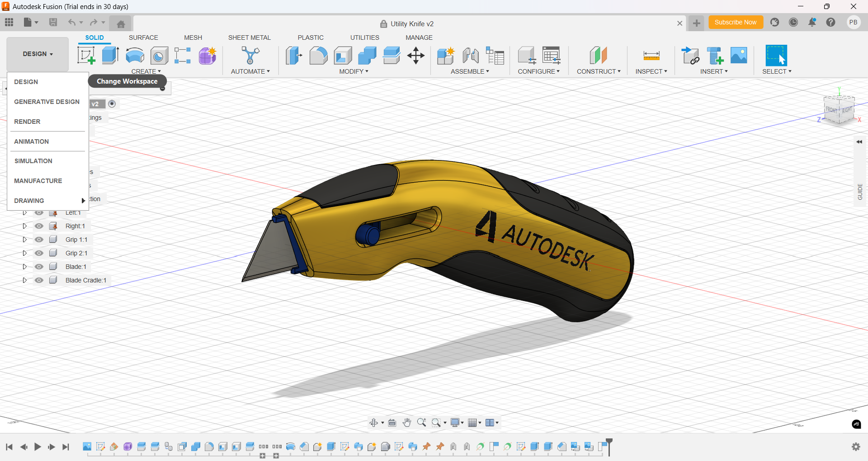
Task: Switch to the SHEET METAL tab
Action: pos(249,38)
